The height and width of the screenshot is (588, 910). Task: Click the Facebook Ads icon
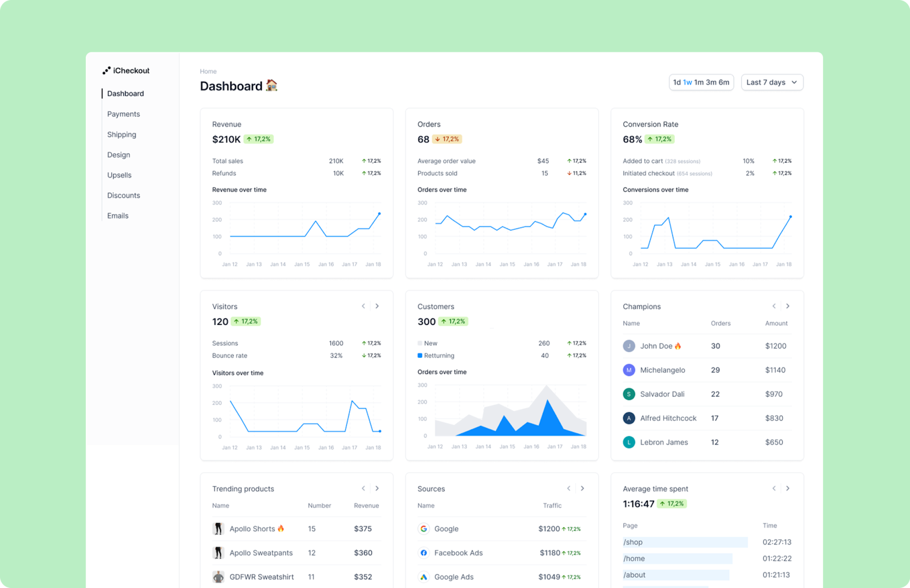point(424,553)
